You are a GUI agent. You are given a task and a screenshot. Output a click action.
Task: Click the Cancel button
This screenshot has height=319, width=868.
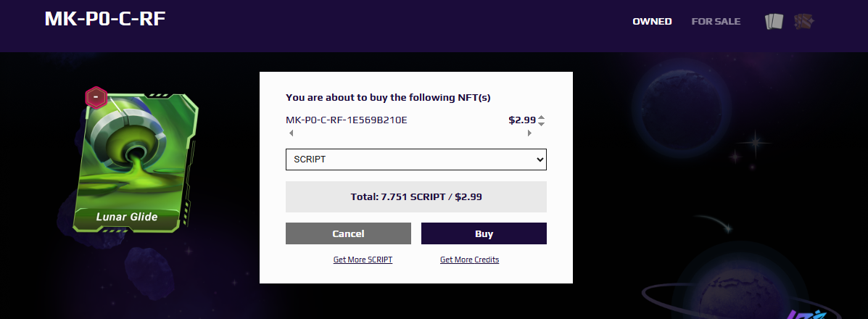coord(348,233)
